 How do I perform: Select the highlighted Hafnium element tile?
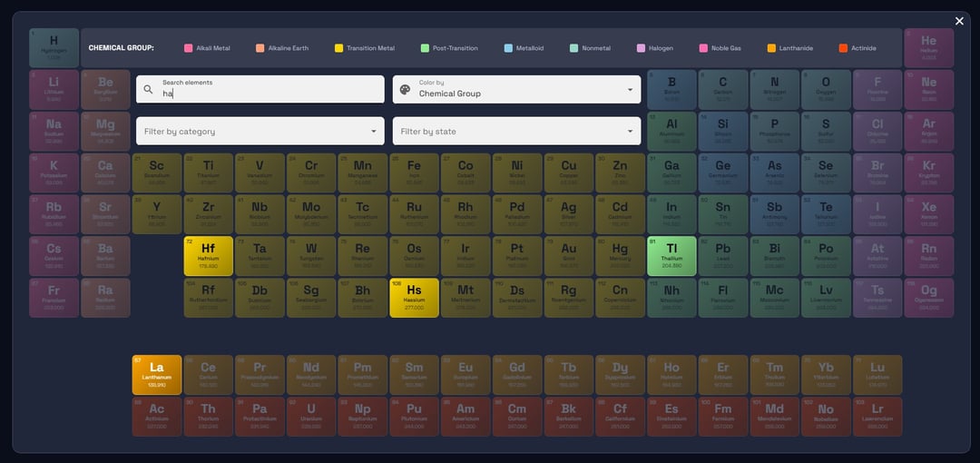point(209,256)
